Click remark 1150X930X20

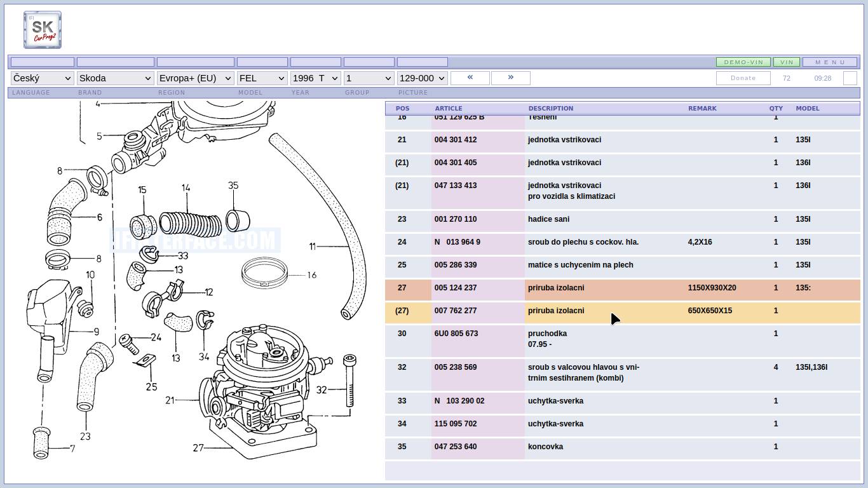(x=712, y=288)
